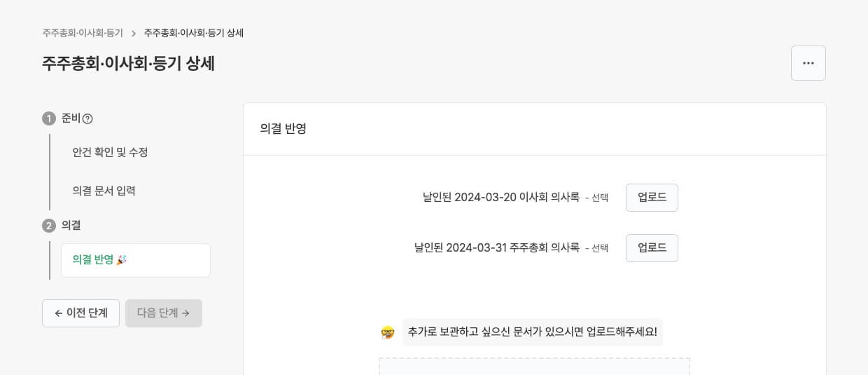Screen dimensions: 868x375
Task: Select the 의결 문서 입력 step
Action: pos(104,191)
